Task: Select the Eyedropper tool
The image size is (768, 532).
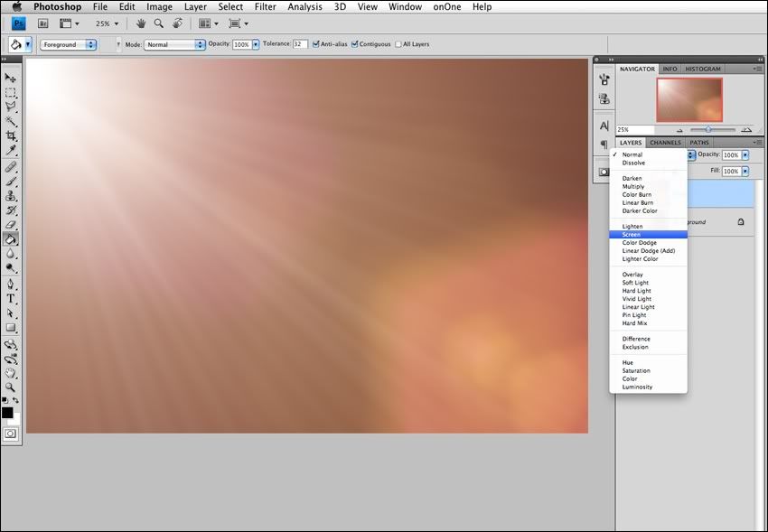Action: [10, 150]
